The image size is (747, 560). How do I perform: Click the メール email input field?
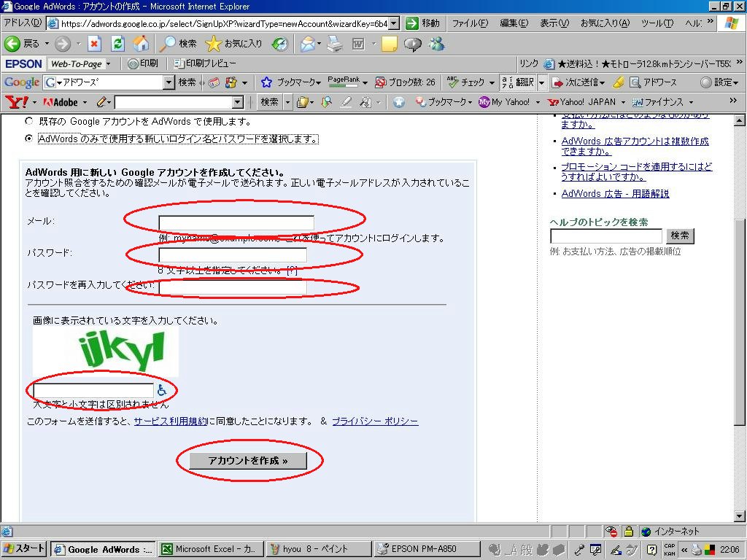click(x=236, y=222)
